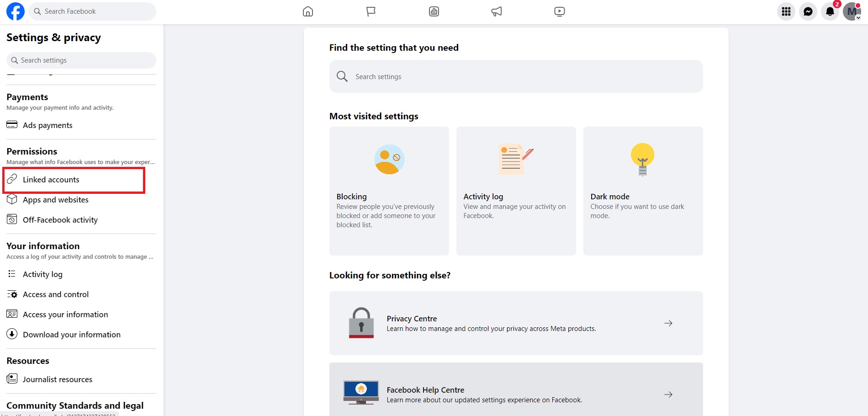This screenshot has width=868, height=416.
Task: Open the Activity log settings card
Action: pyautogui.click(x=516, y=191)
